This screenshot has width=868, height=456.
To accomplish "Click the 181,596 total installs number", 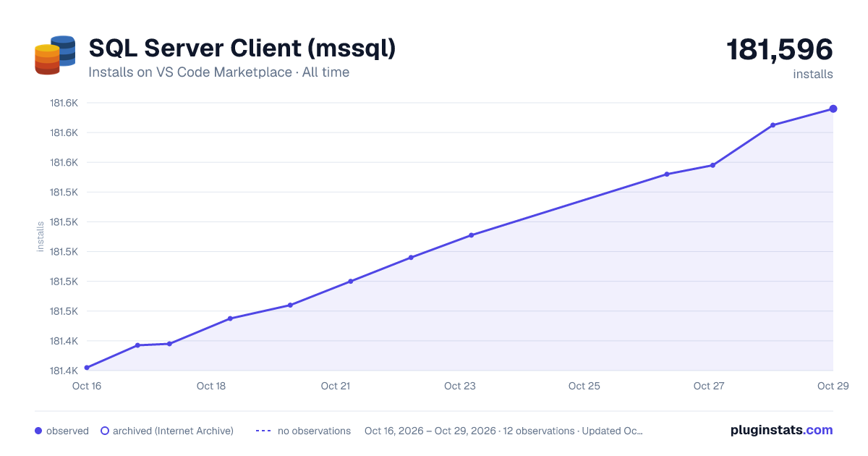I will 780,50.
